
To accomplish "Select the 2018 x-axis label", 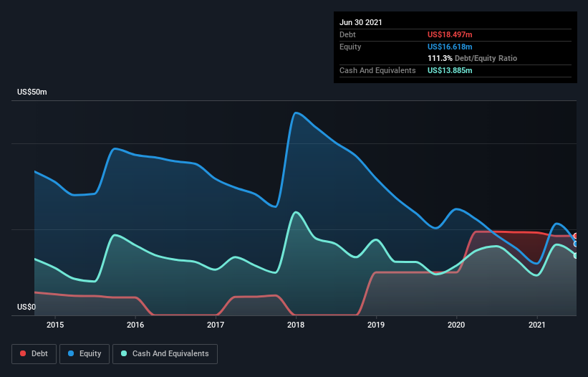I will pos(296,325).
